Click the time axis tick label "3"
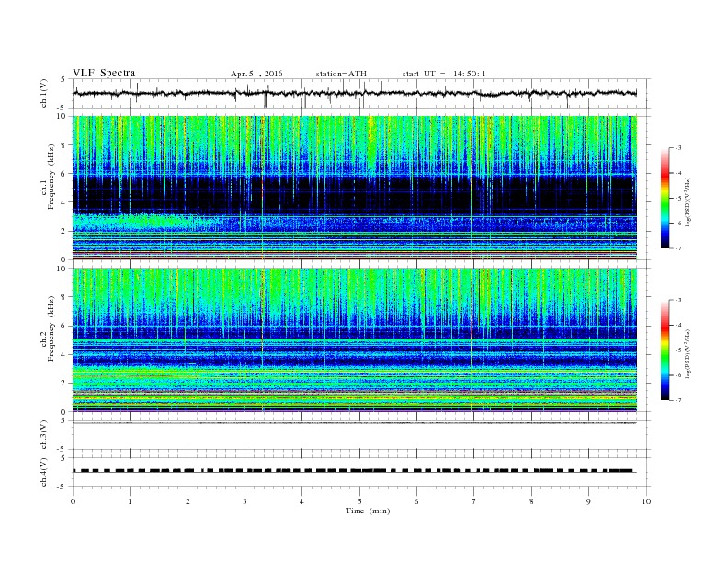Viewport: 728px width, 563px height. pos(245,501)
